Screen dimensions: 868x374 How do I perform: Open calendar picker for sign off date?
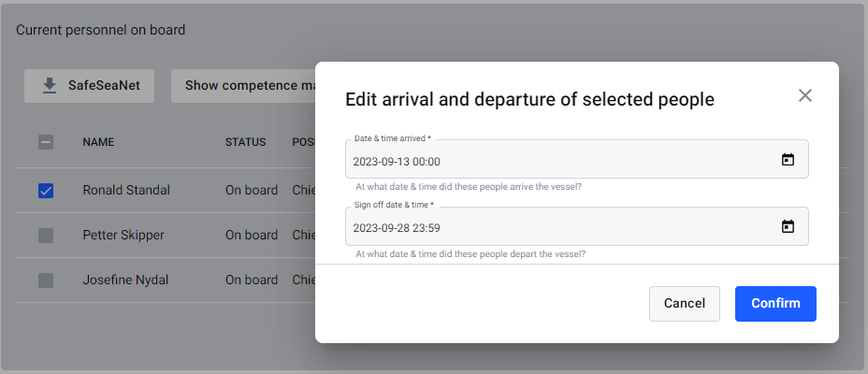(788, 226)
